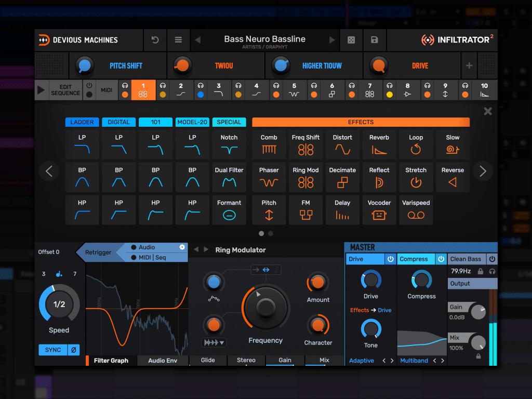The height and width of the screenshot is (399, 532).
Task: Toggle the phase invert button beside SYNC
Action: 74,350
